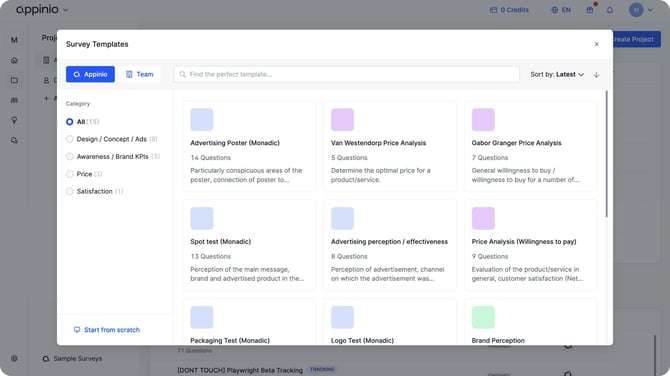Open home icon in left sidebar
670x376 pixels.
[x=14, y=60]
